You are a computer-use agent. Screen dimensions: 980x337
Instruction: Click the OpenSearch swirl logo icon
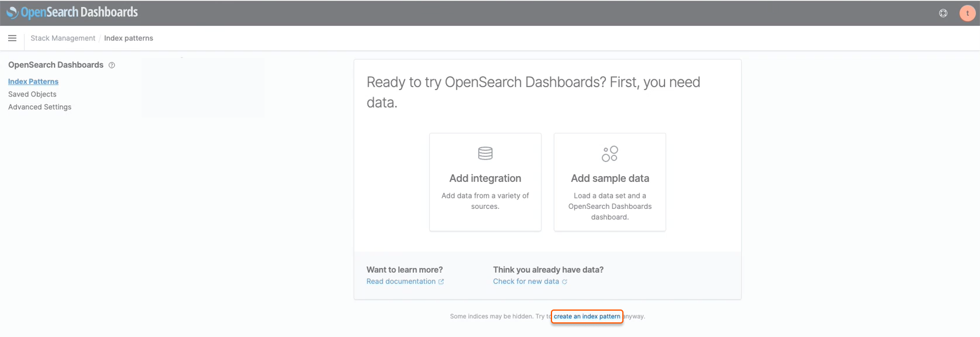coord(12,12)
